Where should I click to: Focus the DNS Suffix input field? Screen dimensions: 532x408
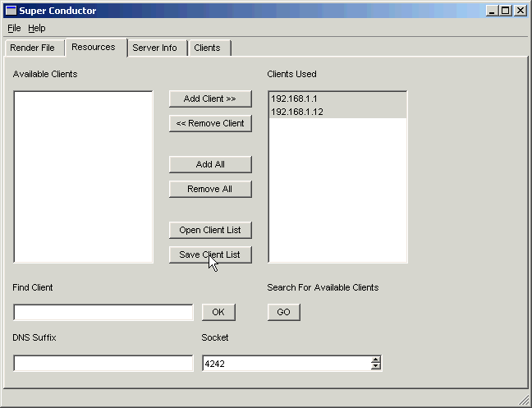click(103, 363)
